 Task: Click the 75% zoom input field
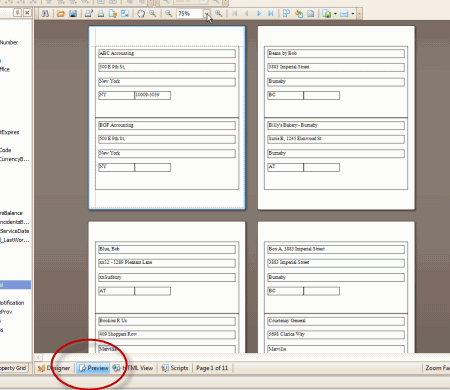[x=190, y=14]
